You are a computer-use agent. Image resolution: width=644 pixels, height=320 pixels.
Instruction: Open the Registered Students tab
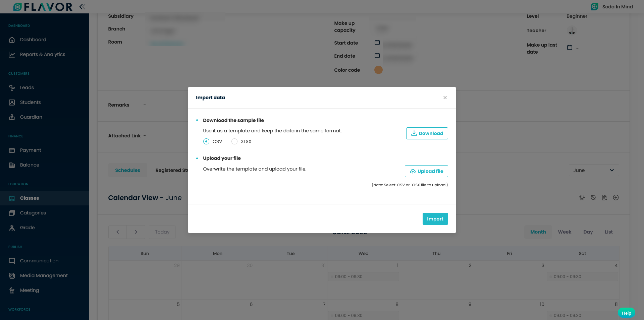171,170
